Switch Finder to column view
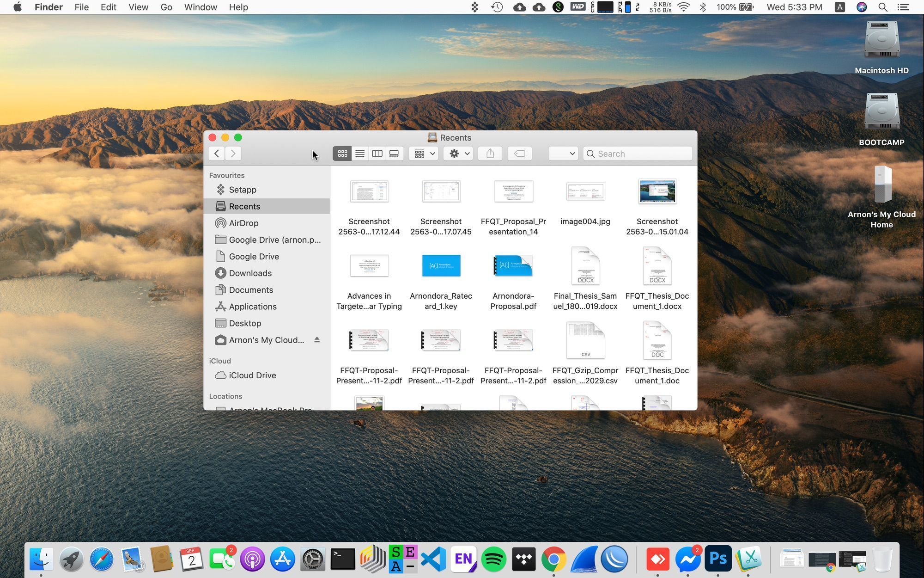The image size is (924, 578). pyautogui.click(x=377, y=154)
